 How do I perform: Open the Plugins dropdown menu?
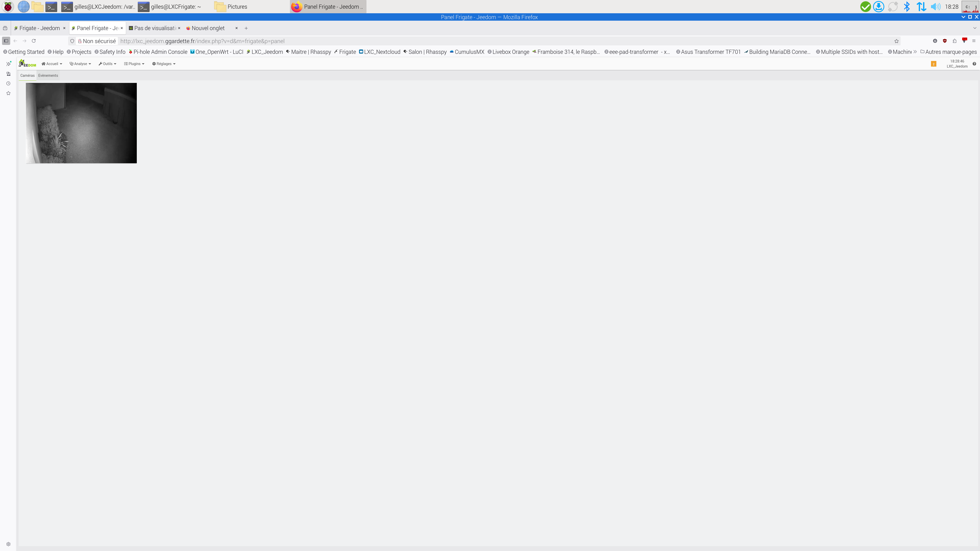coord(134,64)
